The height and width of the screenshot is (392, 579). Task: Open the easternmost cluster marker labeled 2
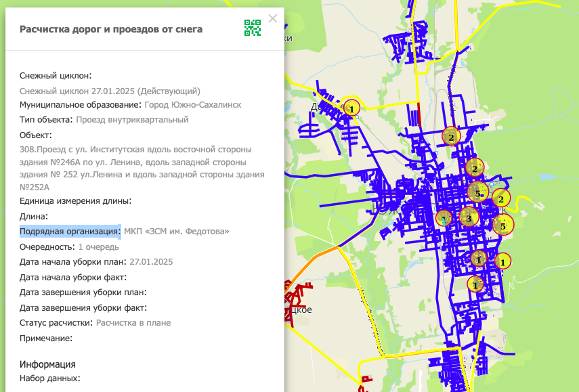click(501, 199)
